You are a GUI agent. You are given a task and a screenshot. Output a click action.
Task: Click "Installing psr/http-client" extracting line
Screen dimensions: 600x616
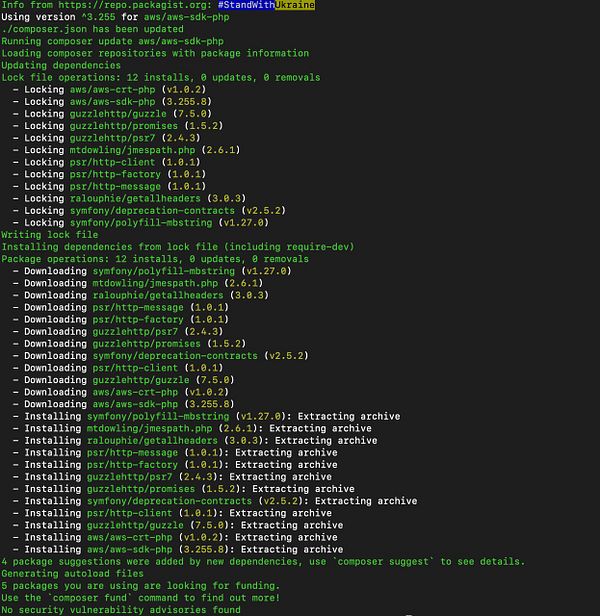click(172, 513)
